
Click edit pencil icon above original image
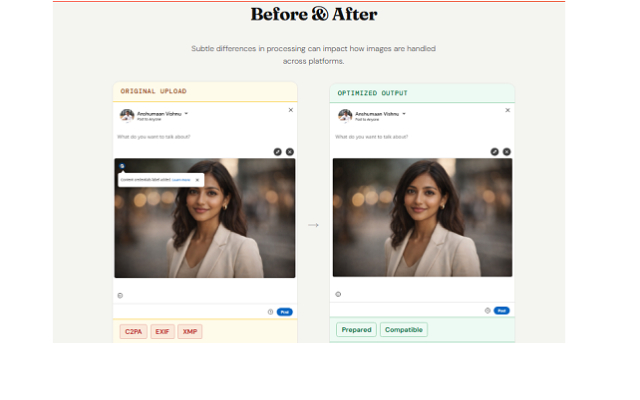pyautogui.click(x=277, y=151)
